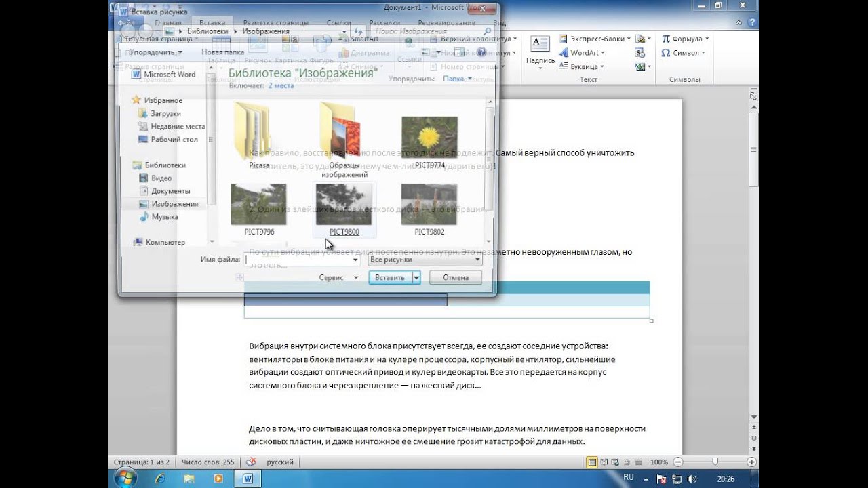
Task: Switch to the Ссылки ribbon tab
Action: pos(338,22)
